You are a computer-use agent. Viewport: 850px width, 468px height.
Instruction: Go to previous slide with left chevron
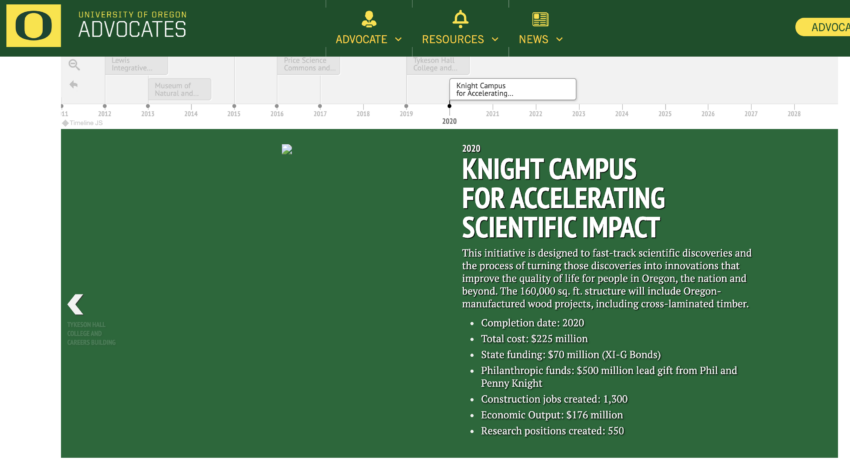pos(75,304)
